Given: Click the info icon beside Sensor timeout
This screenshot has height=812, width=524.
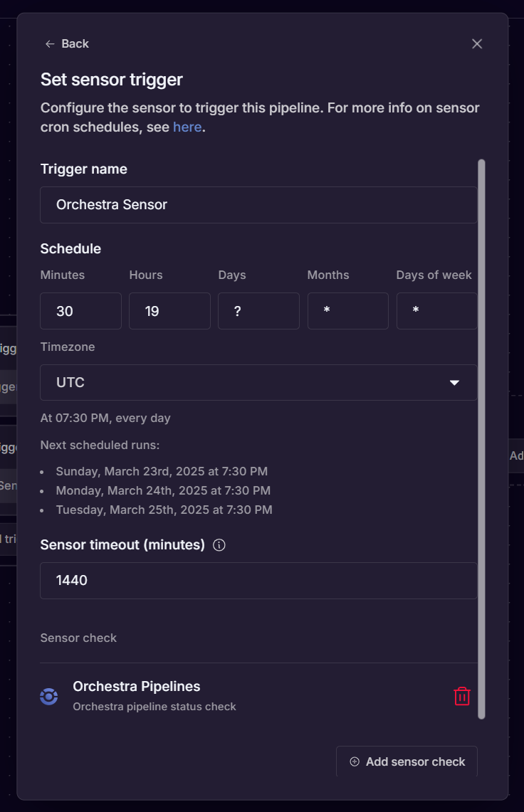Looking at the screenshot, I should (219, 544).
